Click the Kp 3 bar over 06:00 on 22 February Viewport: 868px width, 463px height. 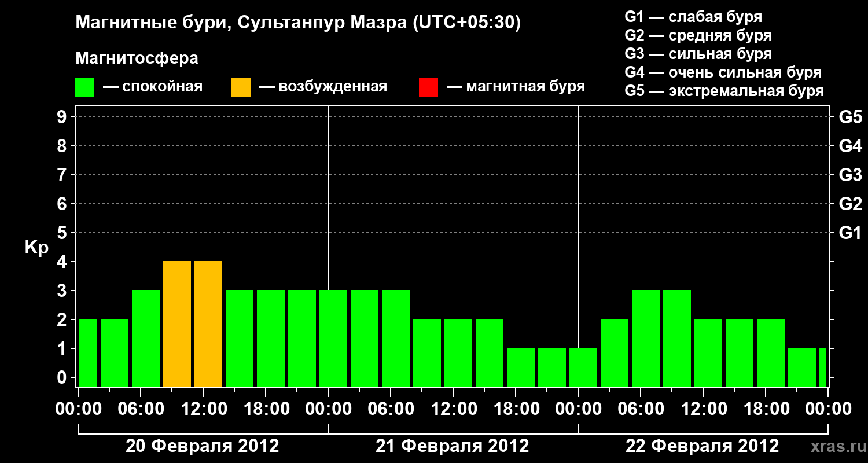coord(646,339)
